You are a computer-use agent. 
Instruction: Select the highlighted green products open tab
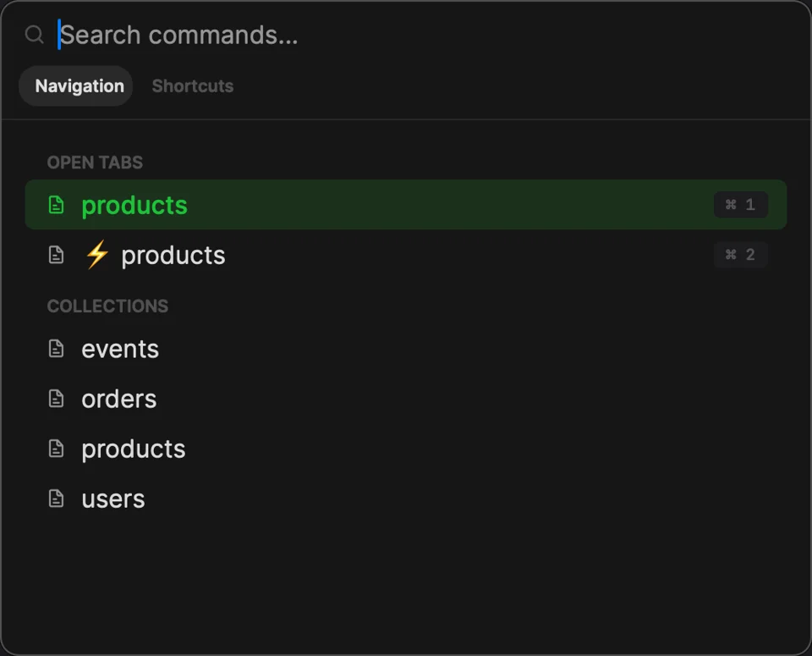point(406,205)
